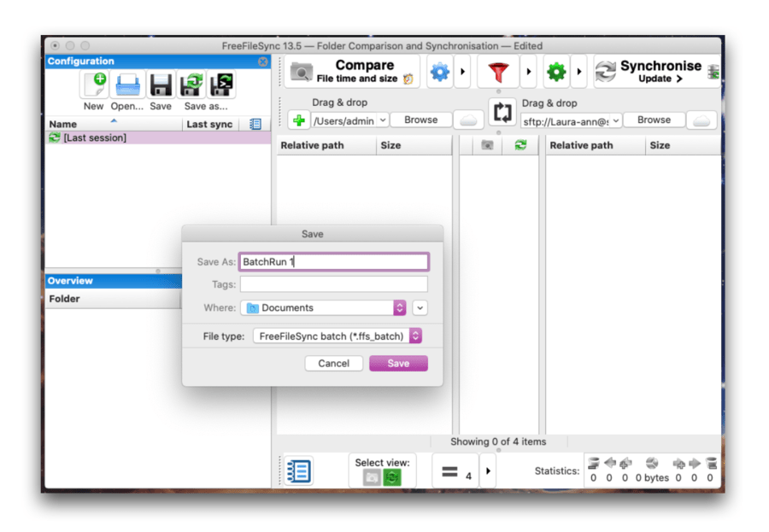Click the Save configuration floppy disk icon
The image size is (769, 532).
161,85
